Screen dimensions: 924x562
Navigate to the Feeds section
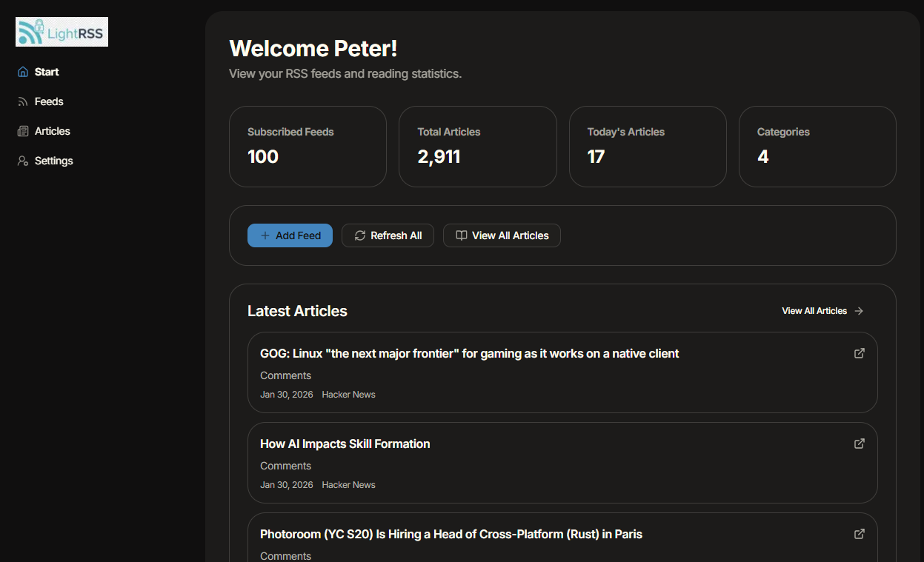pos(48,101)
